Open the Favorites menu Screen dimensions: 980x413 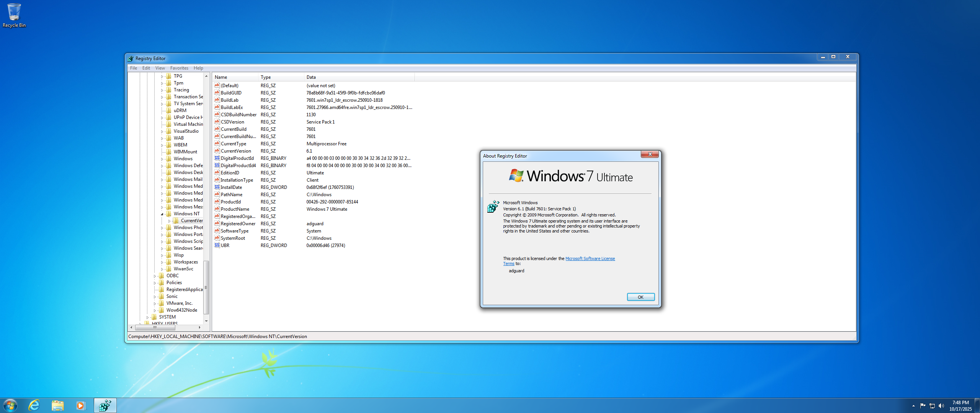pyautogui.click(x=179, y=68)
